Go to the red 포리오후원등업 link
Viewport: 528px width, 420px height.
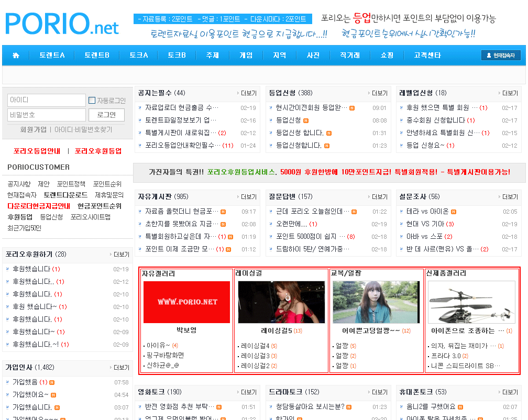[x=98, y=151]
